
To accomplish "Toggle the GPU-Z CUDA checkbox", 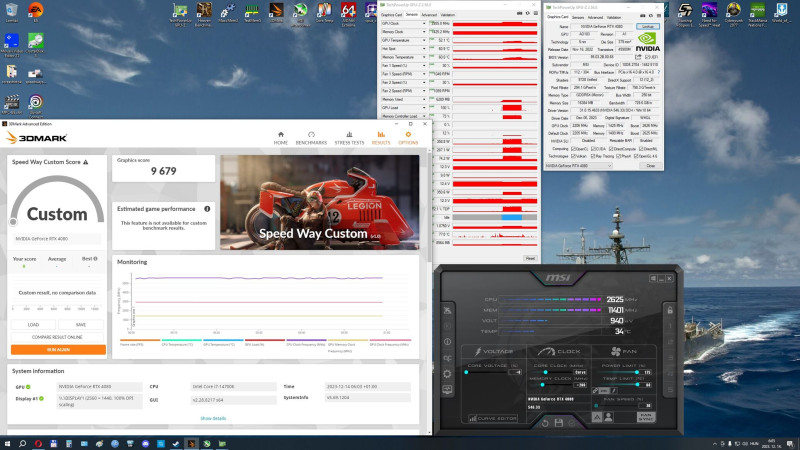I will [593, 148].
